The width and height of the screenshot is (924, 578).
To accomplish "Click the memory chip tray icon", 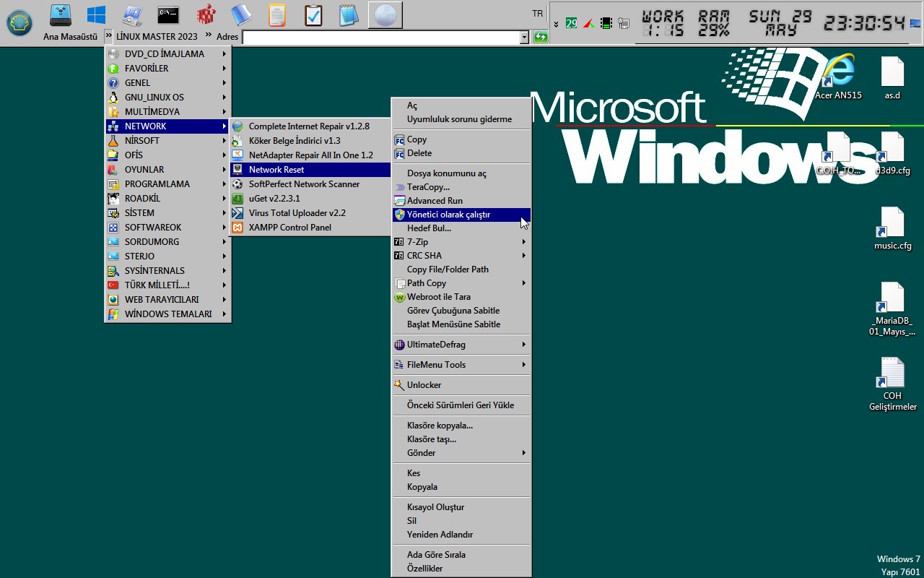I will (x=606, y=23).
